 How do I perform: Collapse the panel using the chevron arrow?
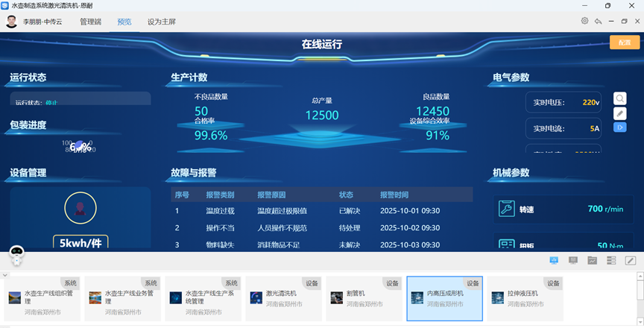[5, 274]
